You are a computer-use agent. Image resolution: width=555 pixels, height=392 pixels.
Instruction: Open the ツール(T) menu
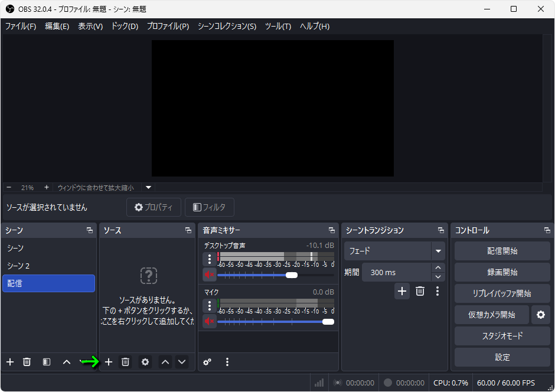[x=278, y=27]
